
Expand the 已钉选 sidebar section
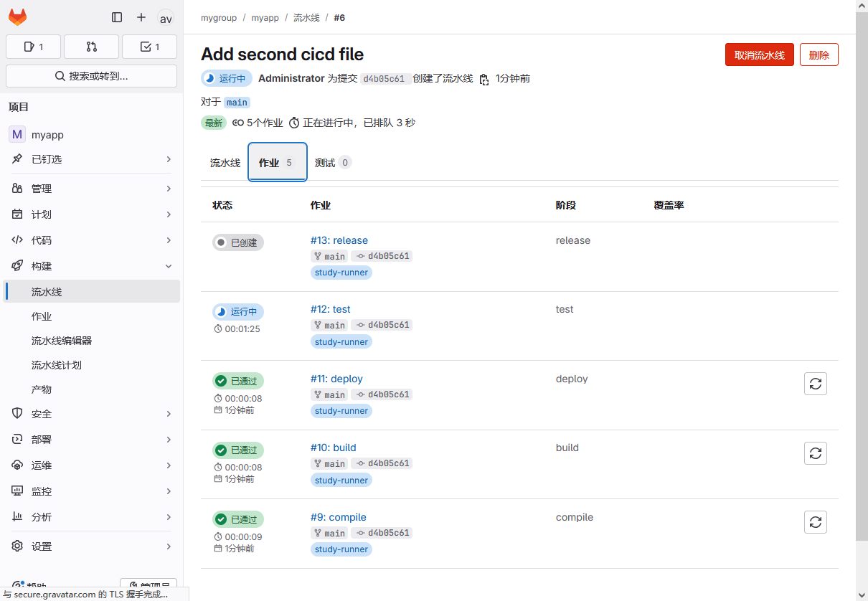point(92,159)
